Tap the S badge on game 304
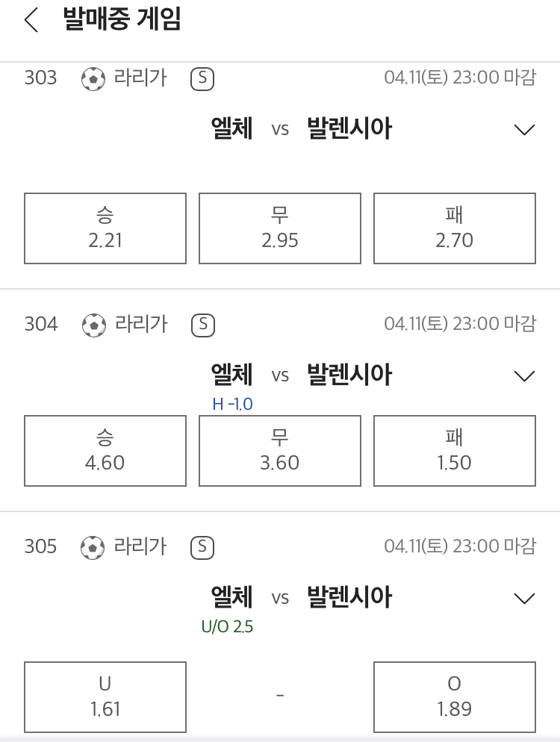The image size is (560, 742). pos(203,325)
